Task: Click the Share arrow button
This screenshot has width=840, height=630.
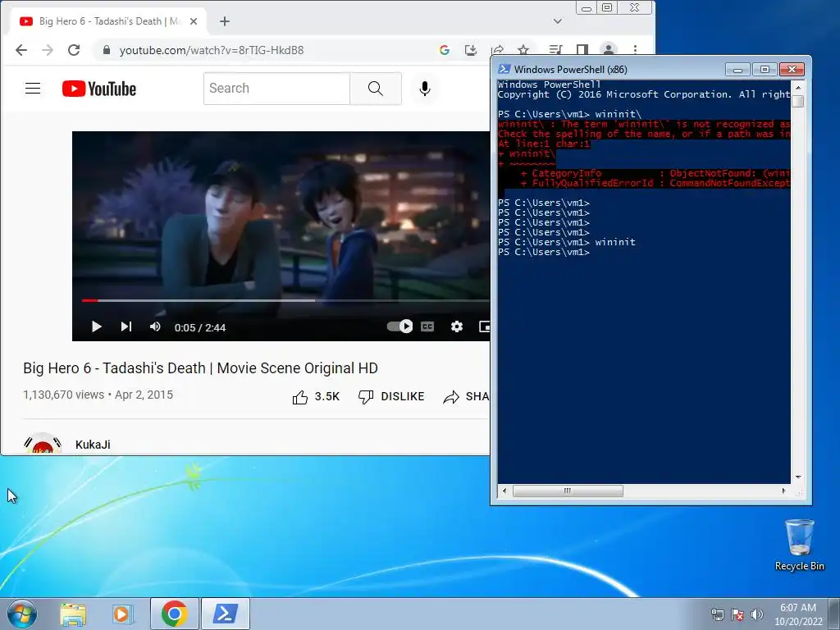Action: coord(466,396)
